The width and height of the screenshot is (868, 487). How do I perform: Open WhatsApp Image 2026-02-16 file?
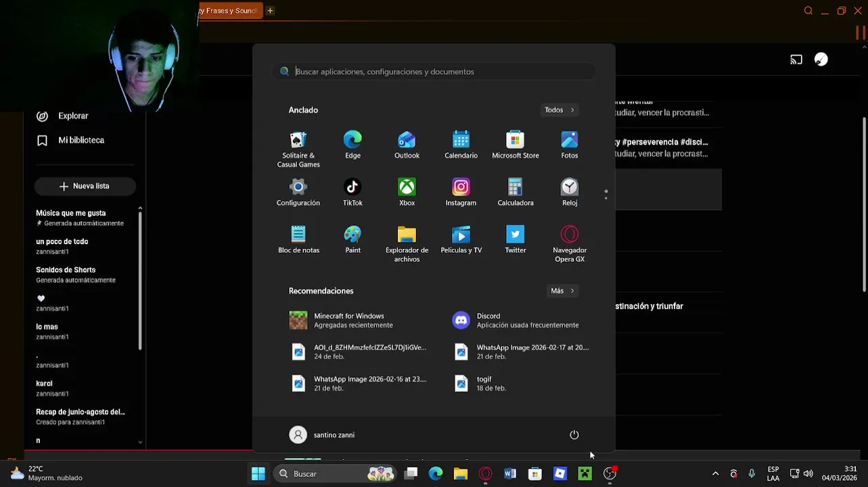[361, 384]
